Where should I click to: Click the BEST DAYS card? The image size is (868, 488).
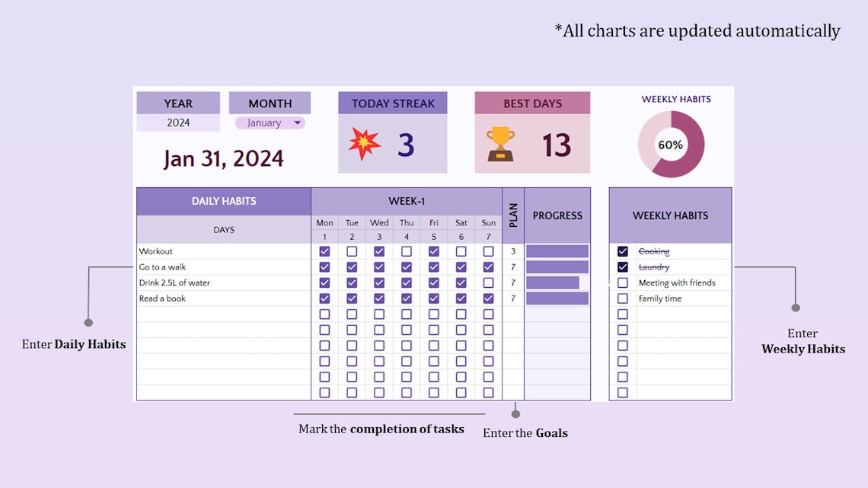point(532,104)
